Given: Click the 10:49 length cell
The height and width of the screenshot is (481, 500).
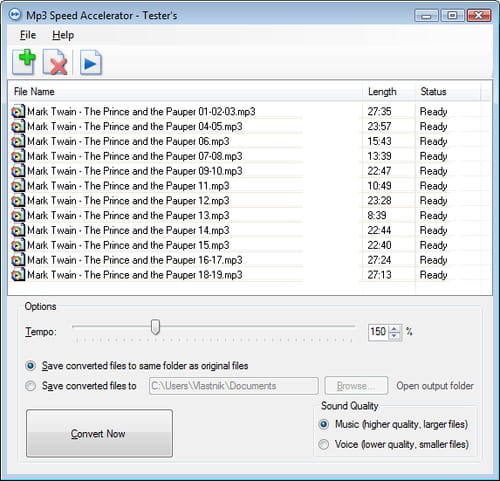Looking at the screenshot, I should coord(379,186).
